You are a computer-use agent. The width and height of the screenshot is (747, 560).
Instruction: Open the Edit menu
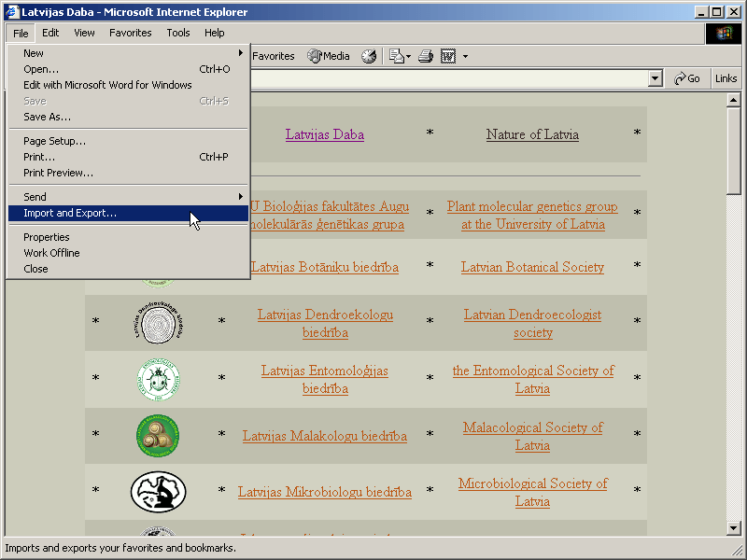tap(50, 33)
